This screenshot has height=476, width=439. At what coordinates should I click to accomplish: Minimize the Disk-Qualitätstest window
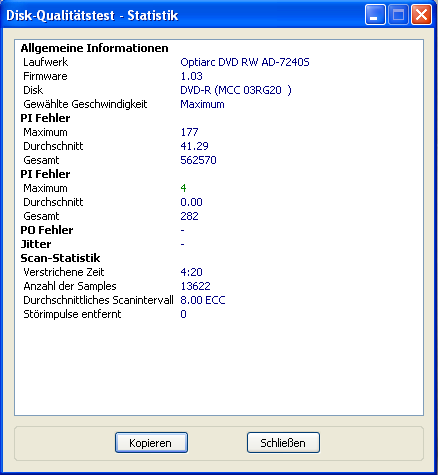tap(375, 15)
